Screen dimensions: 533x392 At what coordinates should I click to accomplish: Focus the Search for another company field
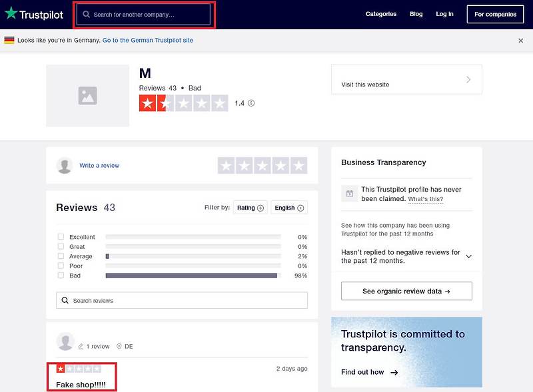click(144, 15)
